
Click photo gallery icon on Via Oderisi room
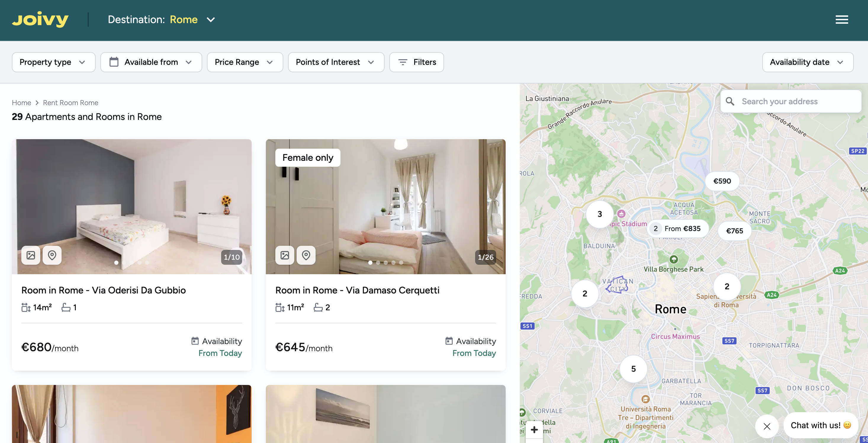click(x=31, y=255)
